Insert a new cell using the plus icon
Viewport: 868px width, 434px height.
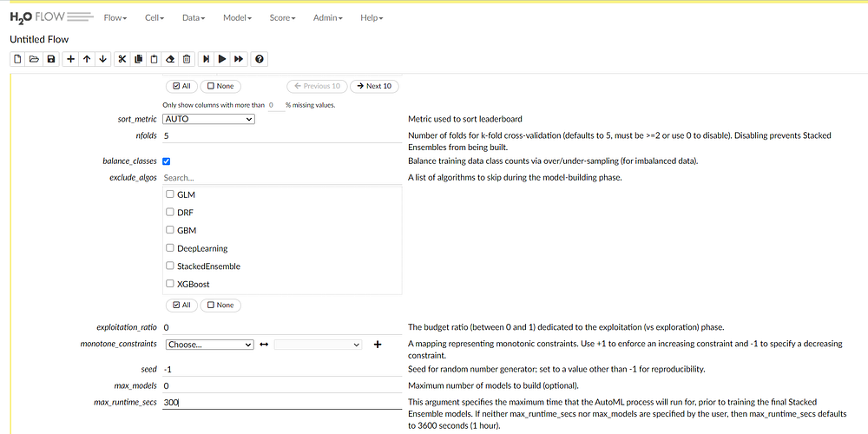pyautogui.click(x=70, y=59)
